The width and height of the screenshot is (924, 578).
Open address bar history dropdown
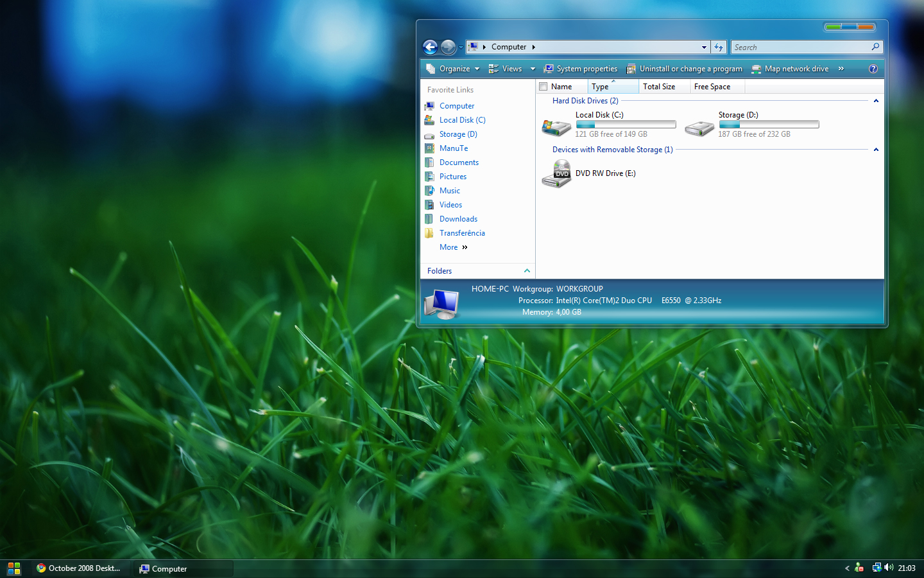[x=704, y=47]
